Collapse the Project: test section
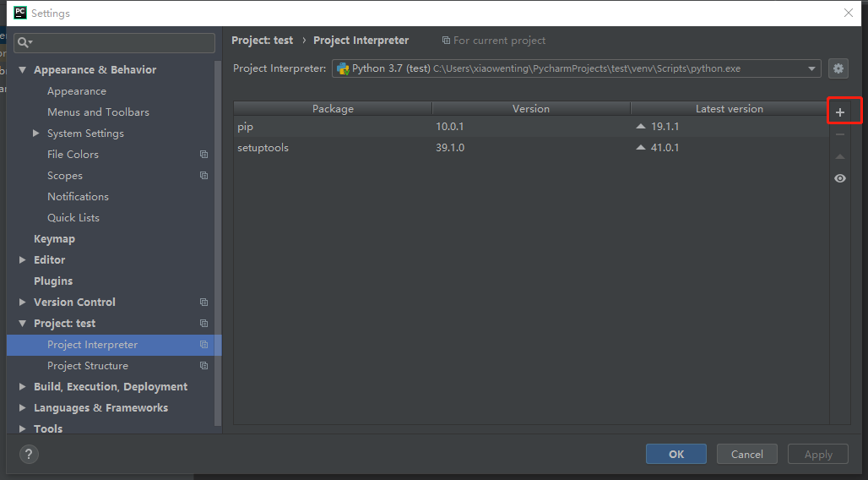868x480 pixels. (23, 323)
